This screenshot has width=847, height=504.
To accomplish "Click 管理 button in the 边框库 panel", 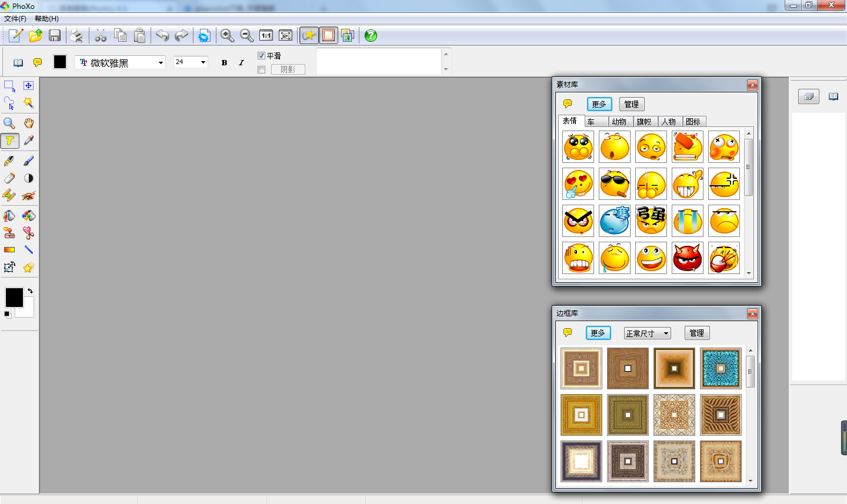I will [x=697, y=333].
